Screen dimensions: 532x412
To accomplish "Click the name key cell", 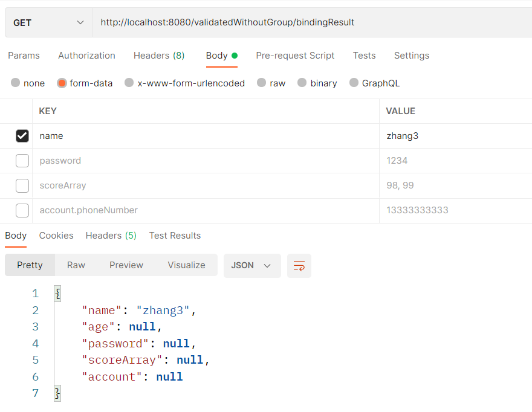I will tap(206, 136).
